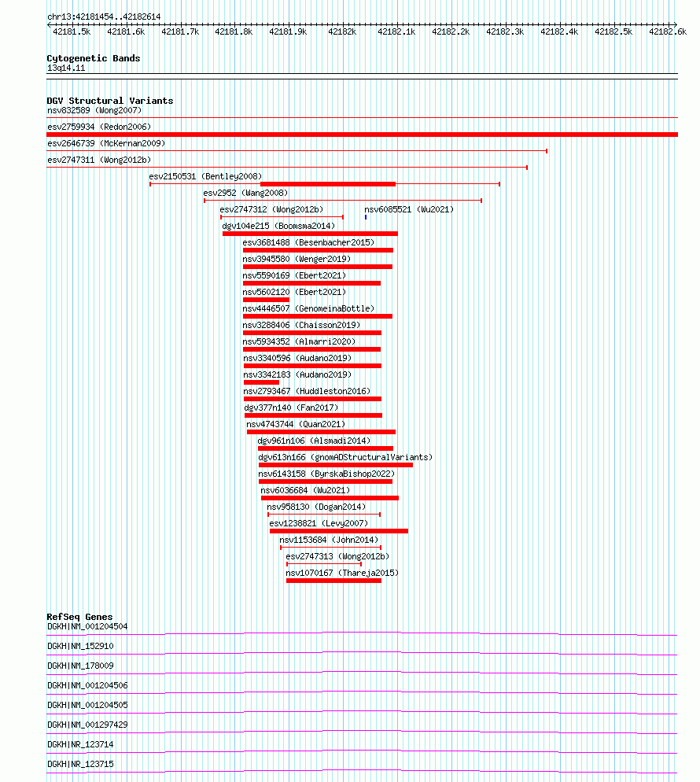
Task: Open nsv1070167 (Thareja2015) variant
Action: click(x=342, y=573)
